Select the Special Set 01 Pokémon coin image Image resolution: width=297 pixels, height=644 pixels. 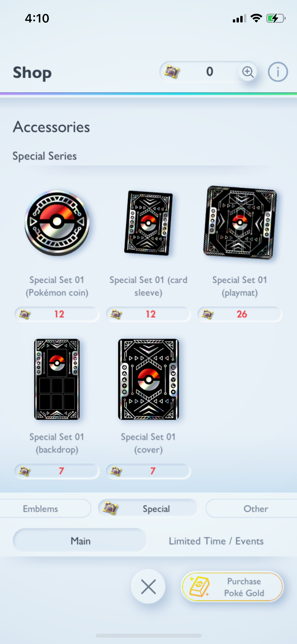click(x=57, y=223)
